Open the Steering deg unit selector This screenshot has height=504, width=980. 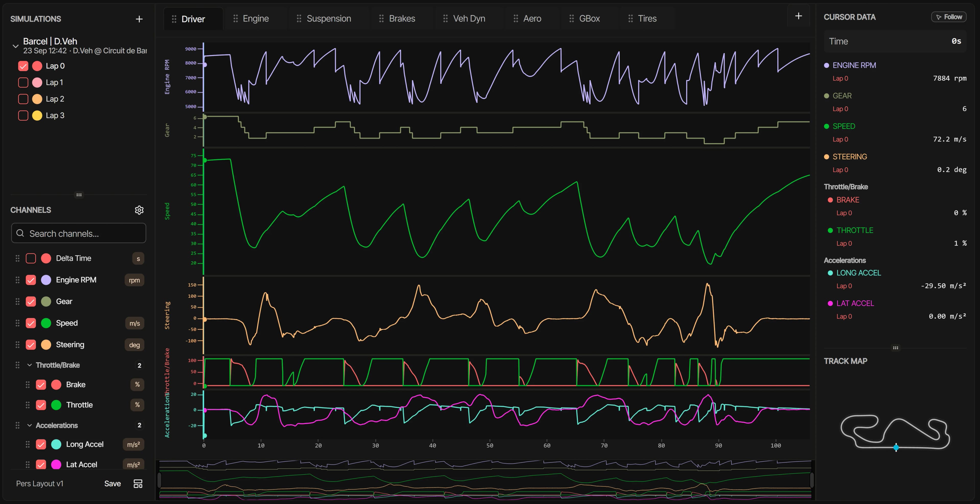pyautogui.click(x=134, y=345)
